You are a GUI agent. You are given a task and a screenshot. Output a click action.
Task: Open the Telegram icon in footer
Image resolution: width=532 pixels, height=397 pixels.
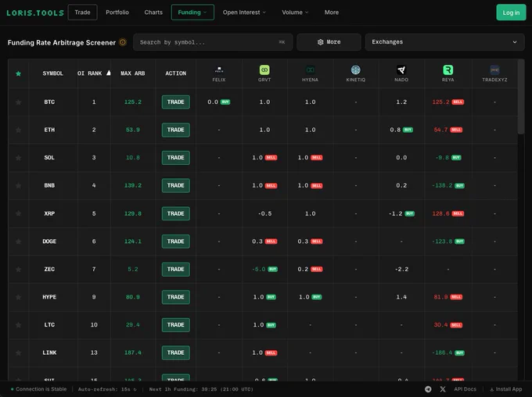[428, 389]
